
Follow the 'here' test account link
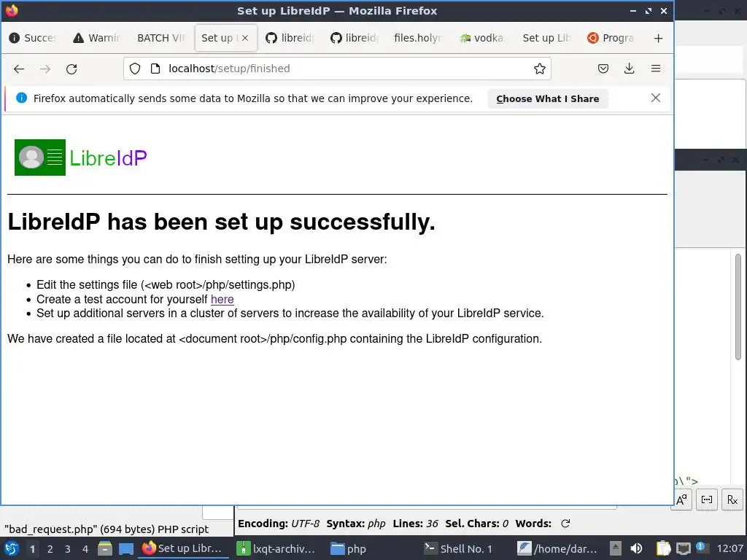pos(222,299)
